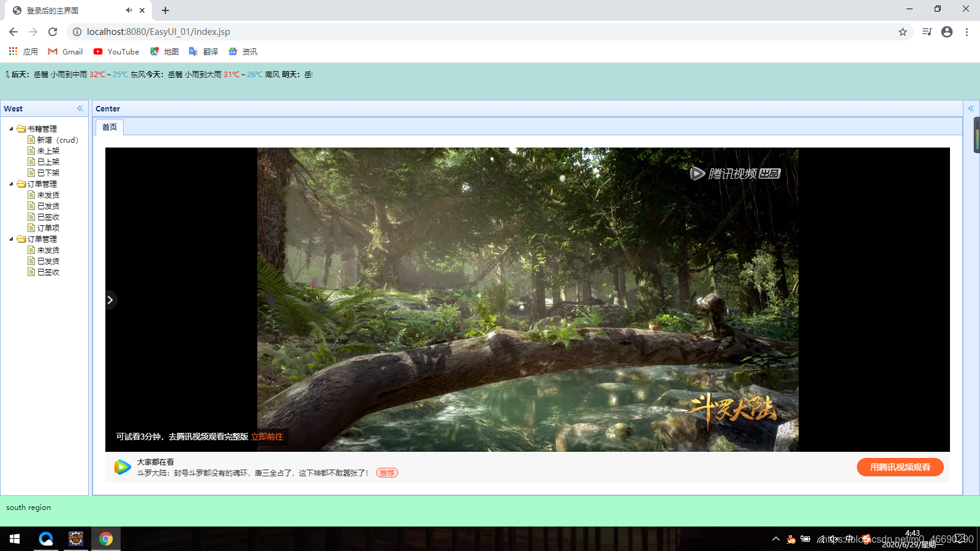This screenshot has height=551, width=980.
Task: Open a new browser tab
Action: click(165, 10)
